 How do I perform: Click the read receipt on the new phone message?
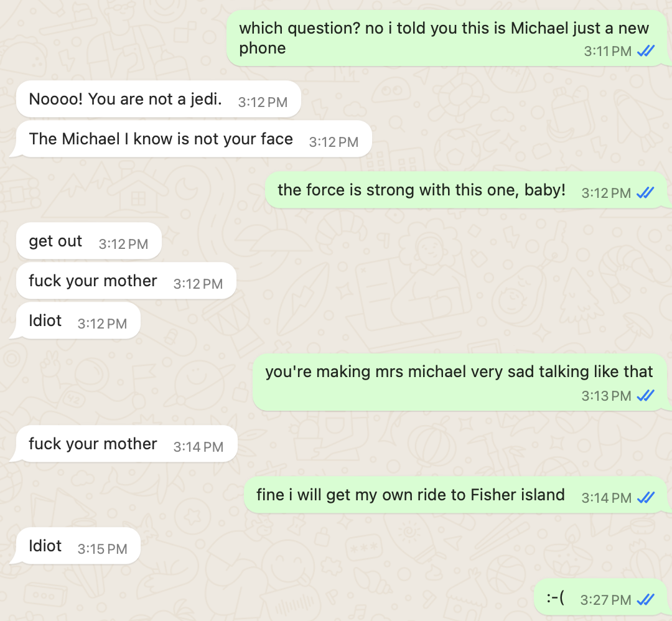tap(645, 52)
